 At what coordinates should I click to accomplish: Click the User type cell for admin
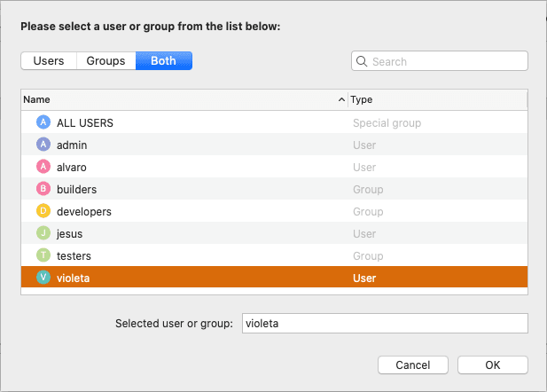[x=364, y=145]
